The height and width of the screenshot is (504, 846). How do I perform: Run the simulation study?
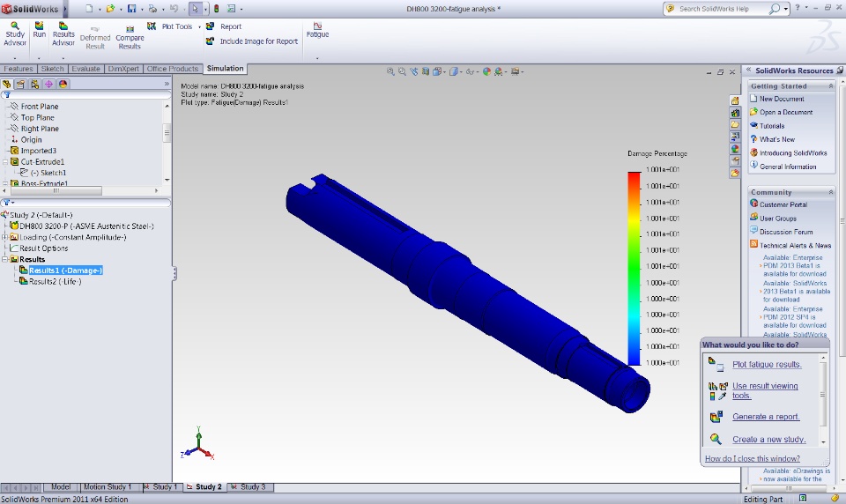pos(40,30)
